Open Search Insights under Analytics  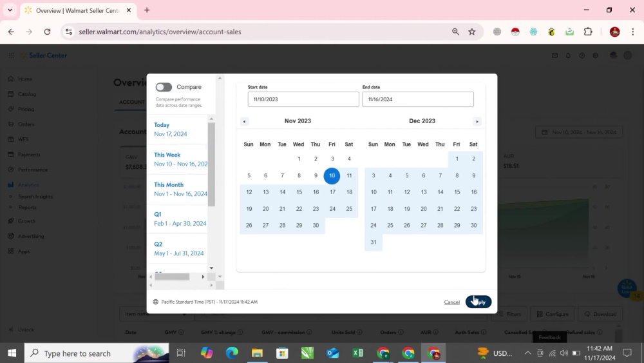(x=35, y=197)
